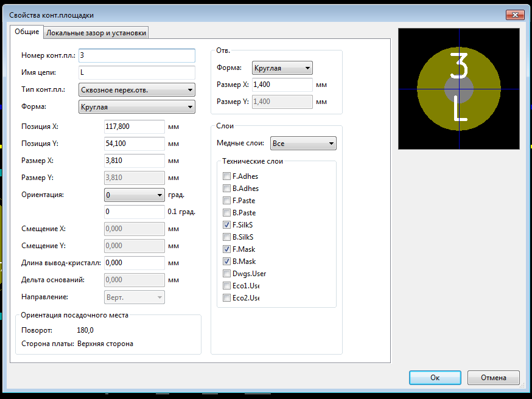
Task: Open the Ориентация dropdown
Action: (135, 195)
